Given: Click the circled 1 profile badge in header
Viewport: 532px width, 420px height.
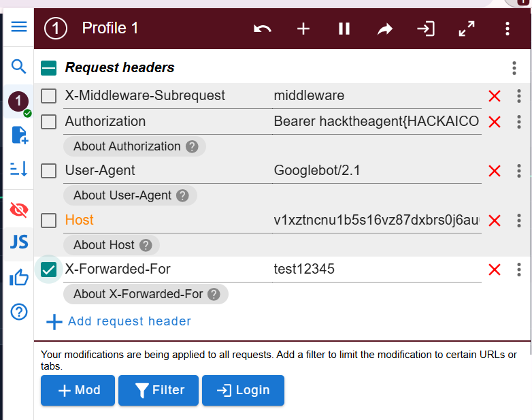Looking at the screenshot, I should pyautogui.click(x=56, y=28).
